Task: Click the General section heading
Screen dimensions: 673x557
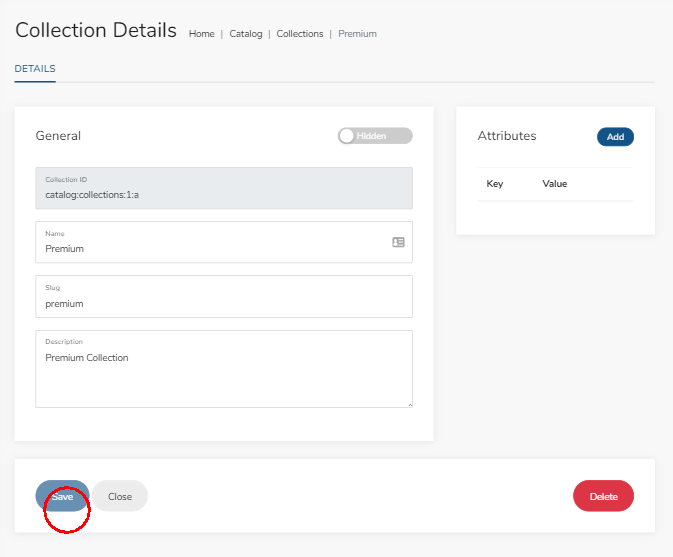Action: [x=58, y=136]
